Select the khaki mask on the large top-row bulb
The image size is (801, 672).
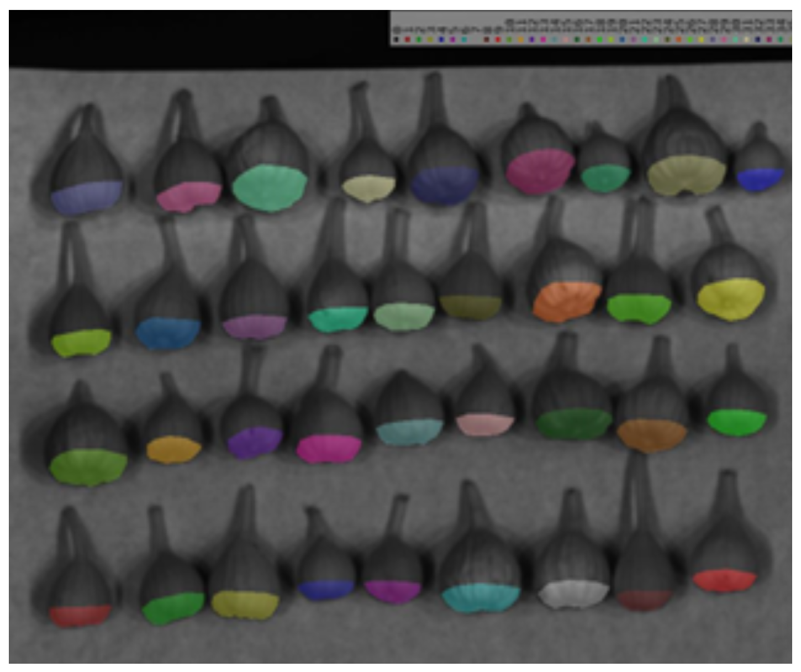pos(686,175)
